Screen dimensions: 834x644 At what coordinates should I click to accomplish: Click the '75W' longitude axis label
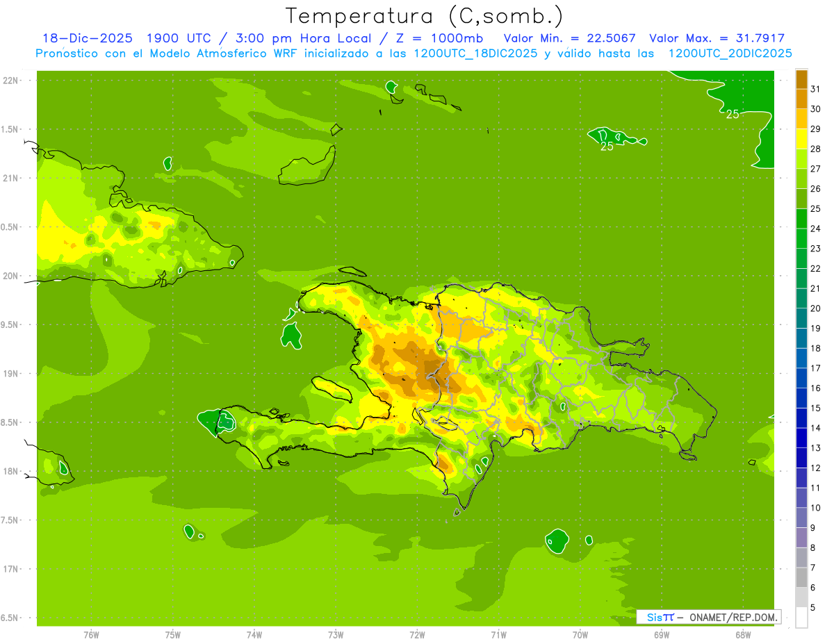click(x=173, y=635)
